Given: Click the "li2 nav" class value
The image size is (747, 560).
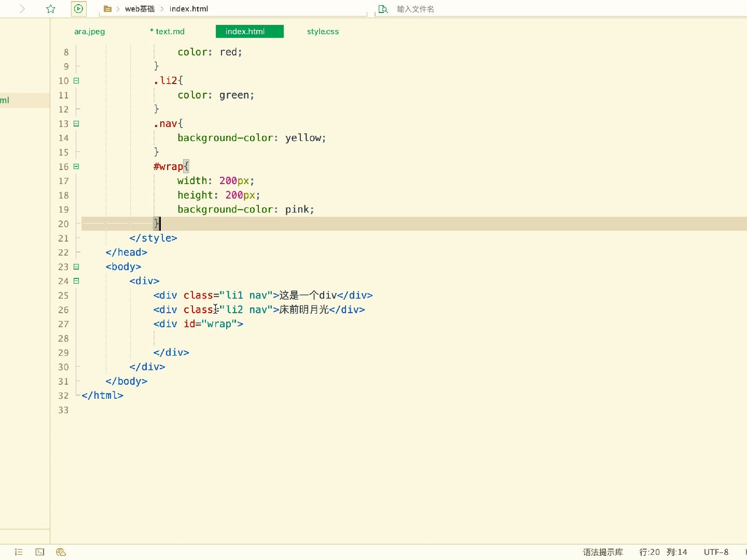Looking at the screenshot, I should tap(246, 310).
